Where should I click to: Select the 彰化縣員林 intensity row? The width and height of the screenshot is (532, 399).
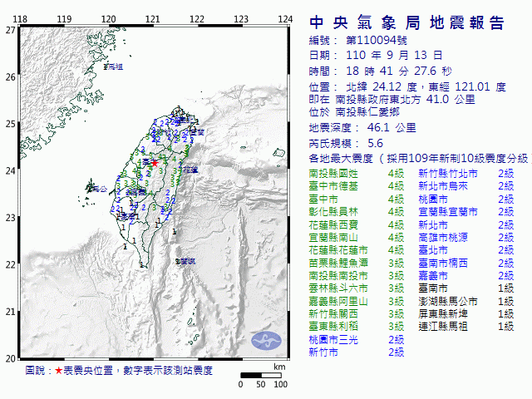pyautogui.click(x=357, y=212)
